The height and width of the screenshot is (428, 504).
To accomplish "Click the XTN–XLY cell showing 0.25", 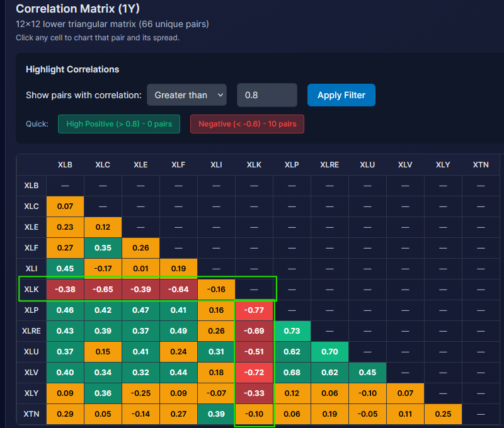I will pyautogui.click(x=443, y=414).
